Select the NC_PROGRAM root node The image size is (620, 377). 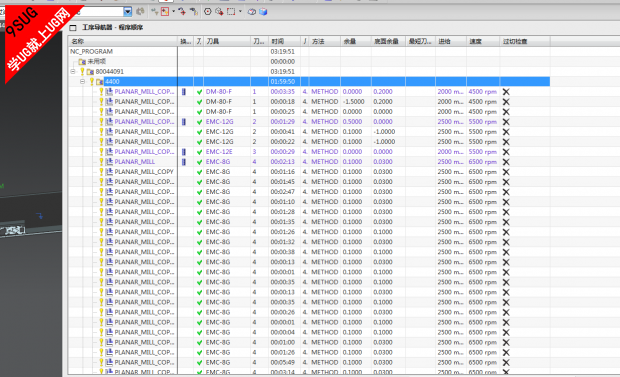click(91, 51)
